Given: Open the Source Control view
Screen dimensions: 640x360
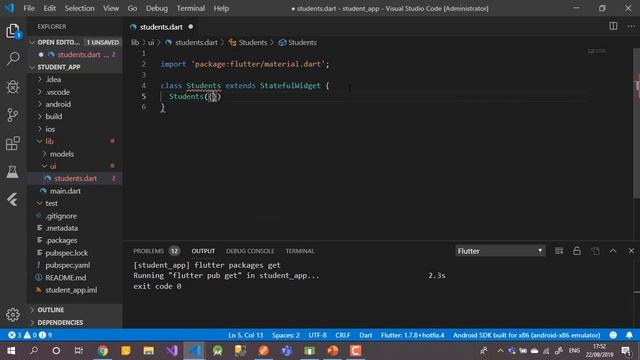Looking at the screenshot, I should pyautogui.click(x=13, y=115).
